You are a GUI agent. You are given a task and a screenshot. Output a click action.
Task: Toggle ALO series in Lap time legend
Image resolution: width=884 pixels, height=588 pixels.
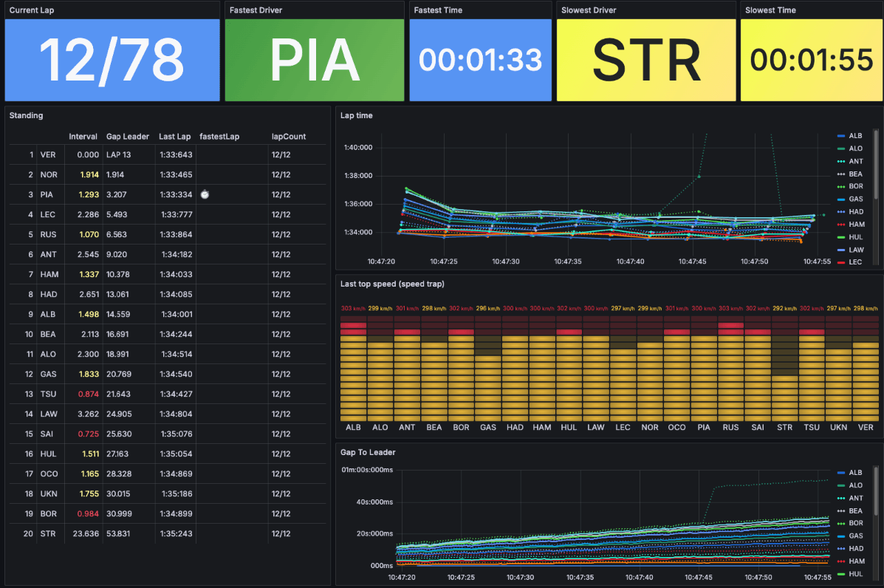click(x=855, y=148)
